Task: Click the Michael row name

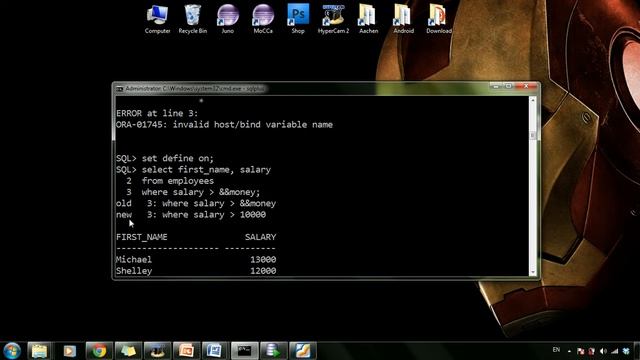Action: click(134, 260)
